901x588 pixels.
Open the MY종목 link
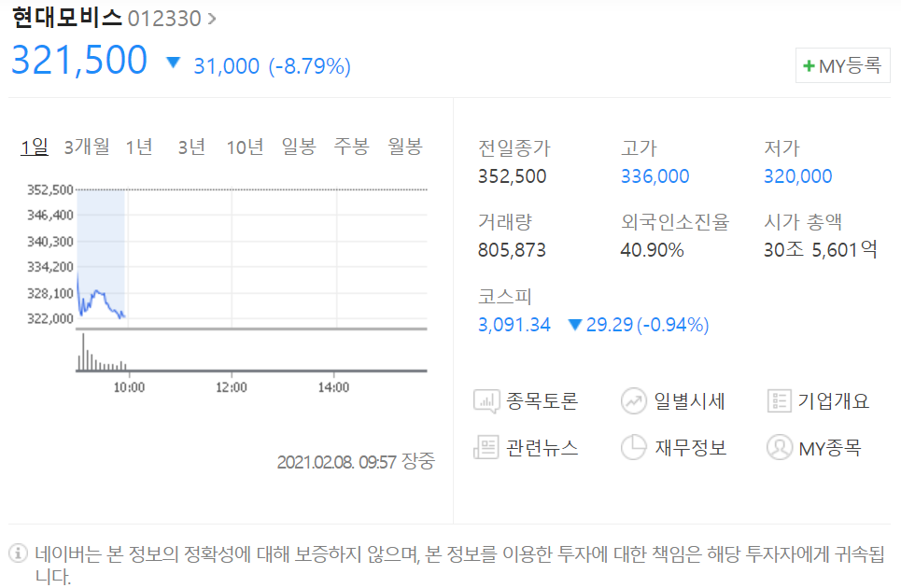click(x=830, y=448)
